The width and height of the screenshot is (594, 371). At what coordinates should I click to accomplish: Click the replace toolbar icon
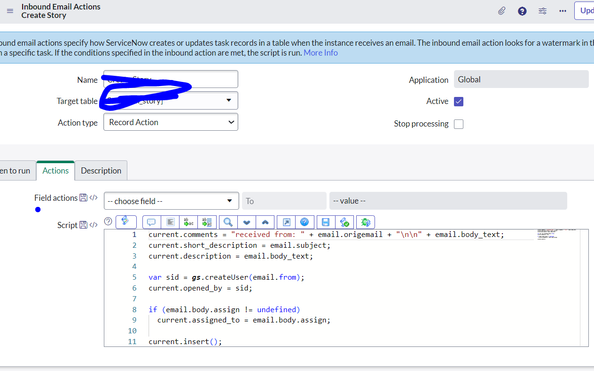point(188,222)
